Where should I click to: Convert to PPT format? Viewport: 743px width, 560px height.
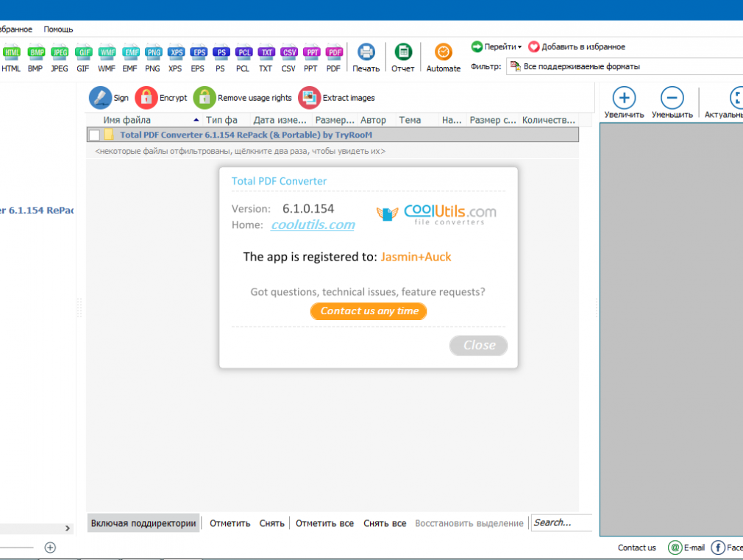(311, 58)
